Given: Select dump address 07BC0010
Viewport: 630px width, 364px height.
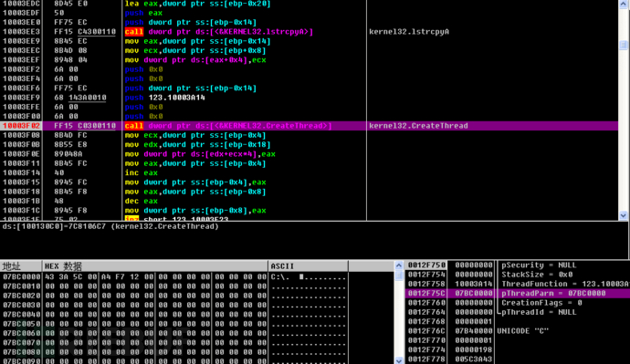Looking at the screenshot, I should point(21,286).
